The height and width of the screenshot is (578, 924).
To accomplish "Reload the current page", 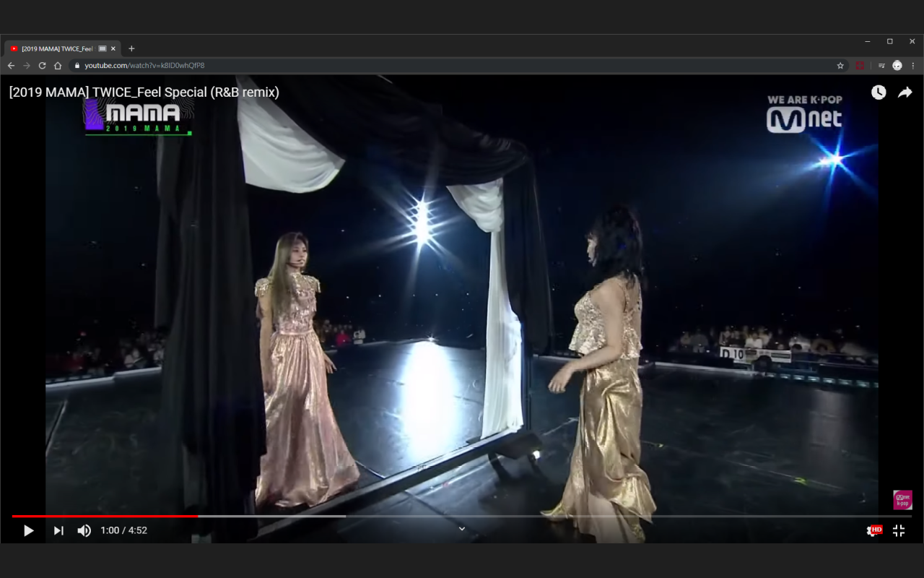I will pyautogui.click(x=42, y=66).
